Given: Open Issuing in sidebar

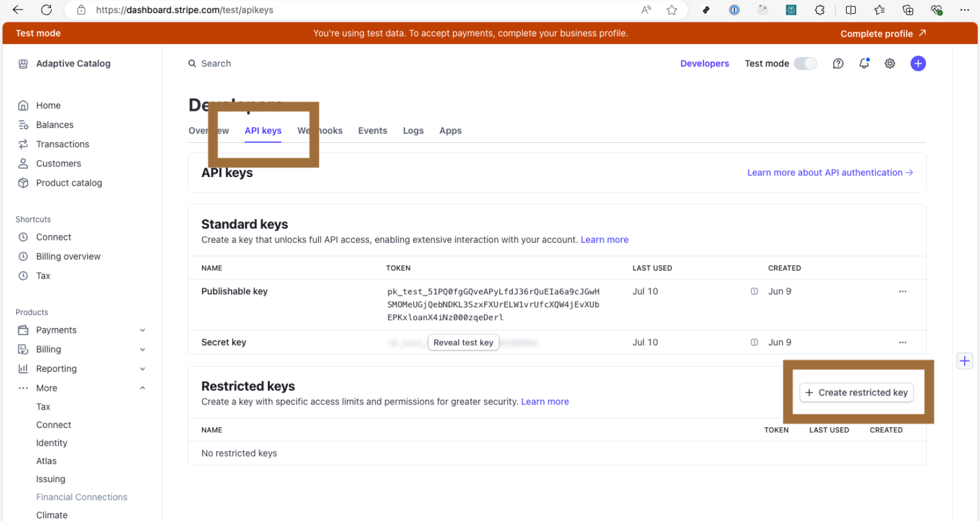Looking at the screenshot, I should (50, 479).
